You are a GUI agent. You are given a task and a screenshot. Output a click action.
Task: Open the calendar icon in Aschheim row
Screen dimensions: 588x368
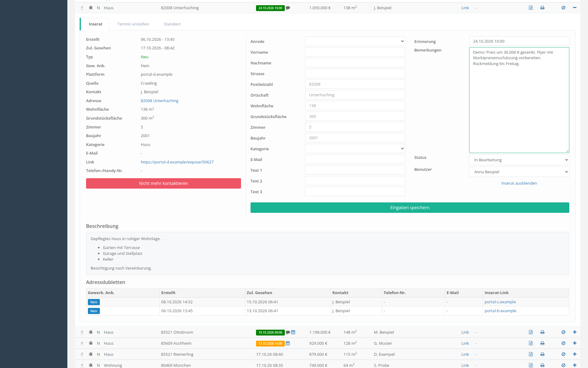point(288,343)
